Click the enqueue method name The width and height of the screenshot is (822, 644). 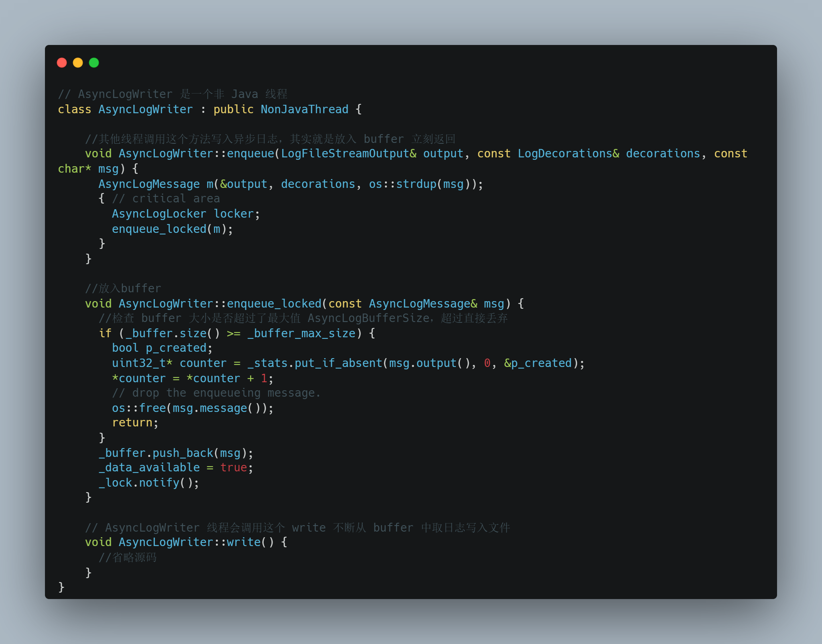(250, 153)
